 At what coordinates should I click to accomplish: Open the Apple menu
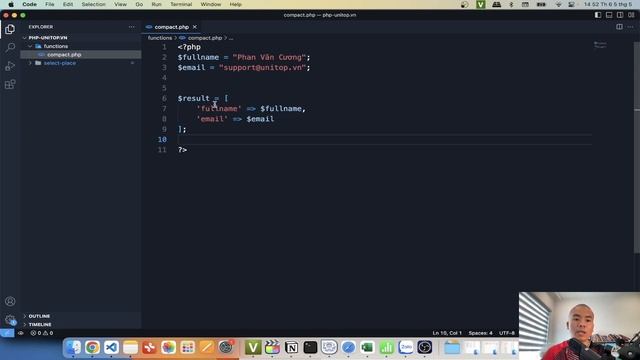point(11,4)
